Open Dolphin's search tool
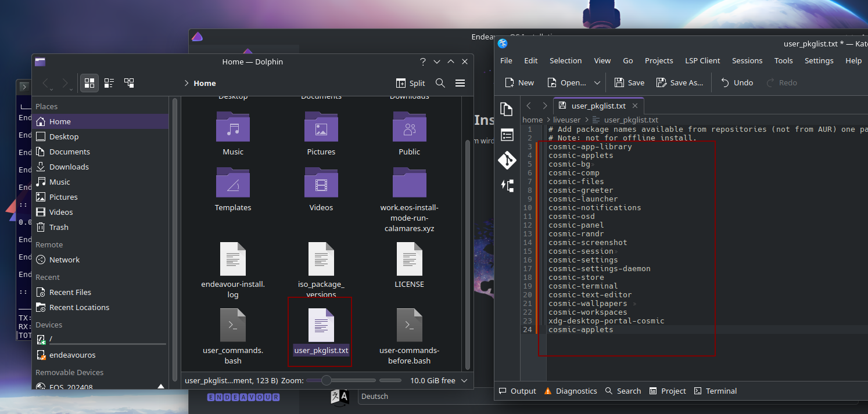The width and height of the screenshot is (868, 414). coord(440,83)
